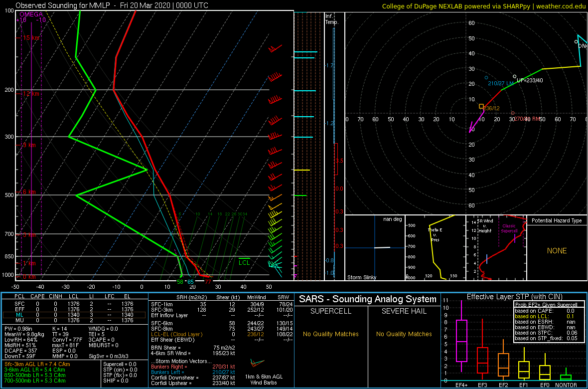Screen dimensions: 588x389
Task: Click the 'Corfidi Upshear = 233/40 kt' line
Action: pyautogui.click(x=193, y=384)
